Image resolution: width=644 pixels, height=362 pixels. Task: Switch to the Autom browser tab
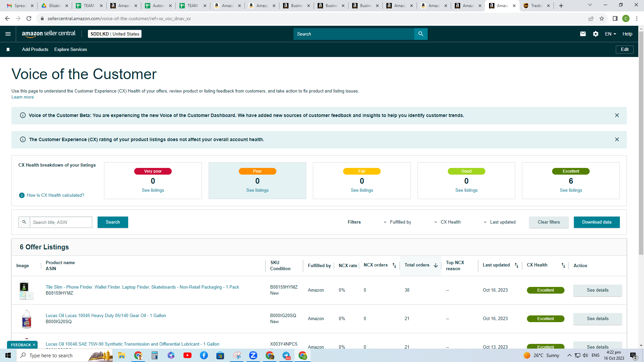click(158, 6)
